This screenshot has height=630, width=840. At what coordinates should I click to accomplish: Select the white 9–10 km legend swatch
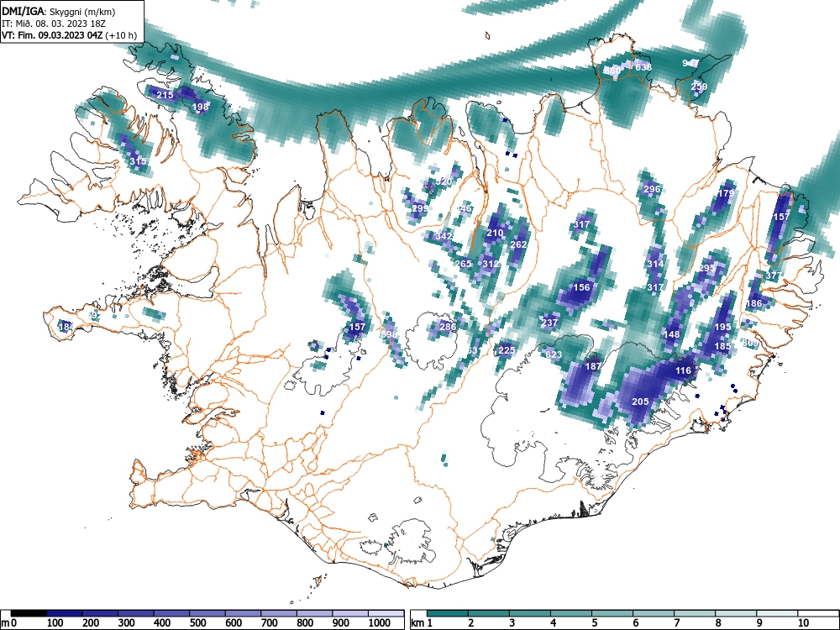[777, 613]
